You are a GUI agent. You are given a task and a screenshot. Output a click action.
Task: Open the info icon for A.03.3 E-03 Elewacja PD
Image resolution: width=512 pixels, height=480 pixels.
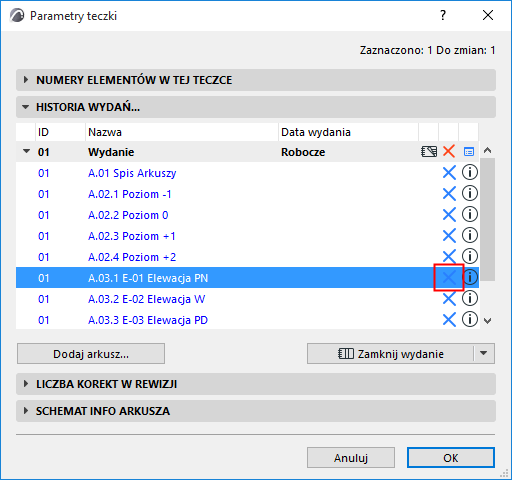[x=470, y=319]
